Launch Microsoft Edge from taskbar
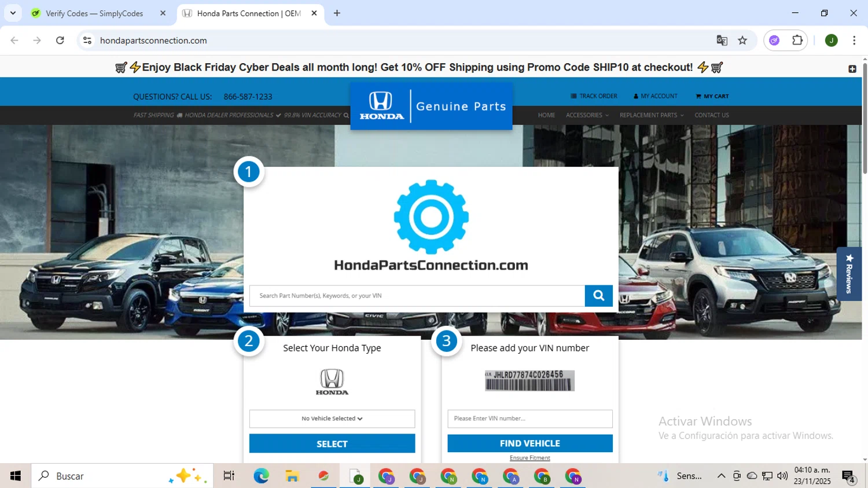The image size is (868, 488). (261, 476)
